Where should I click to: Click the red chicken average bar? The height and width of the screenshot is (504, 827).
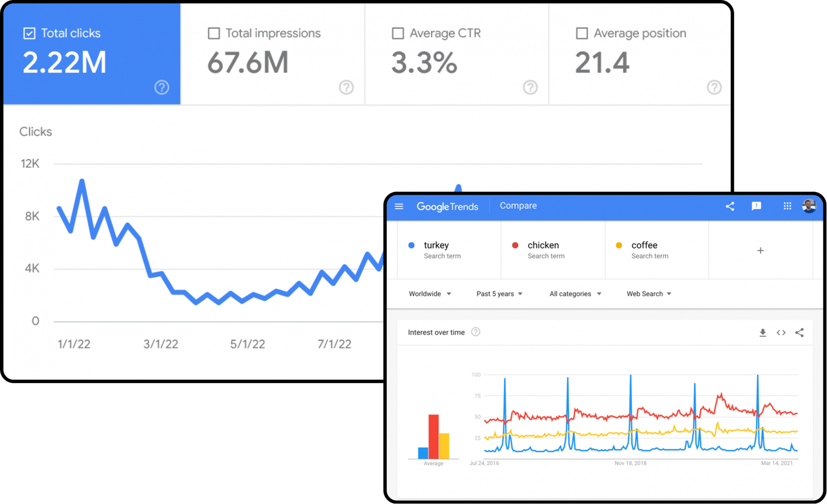(x=434, y=436)
